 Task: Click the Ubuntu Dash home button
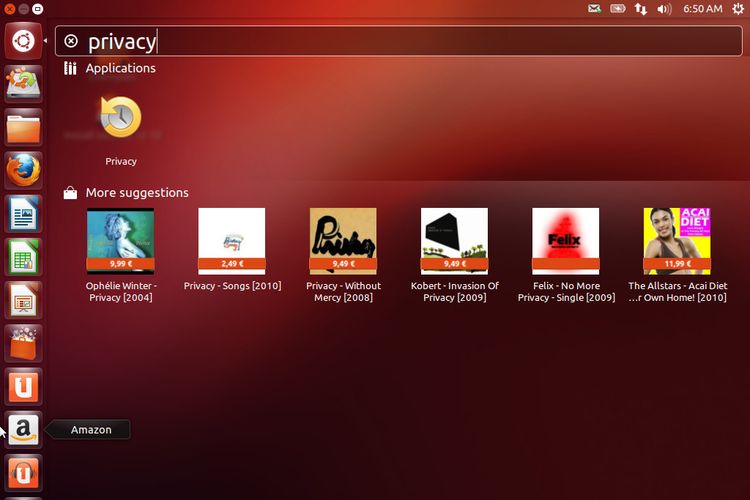pyautogui.click(x=23, y=41)
